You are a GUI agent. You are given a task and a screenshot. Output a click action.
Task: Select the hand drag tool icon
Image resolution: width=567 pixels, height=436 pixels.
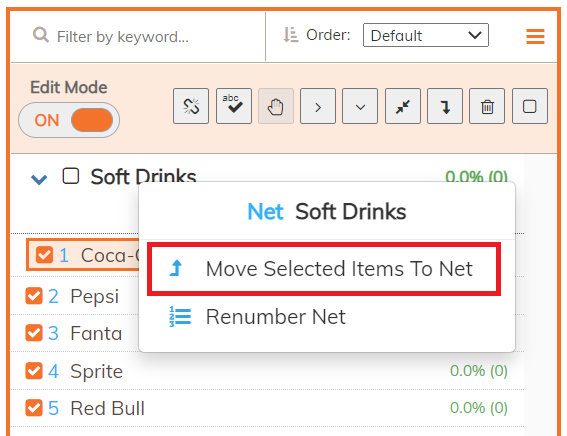point(276,106)
